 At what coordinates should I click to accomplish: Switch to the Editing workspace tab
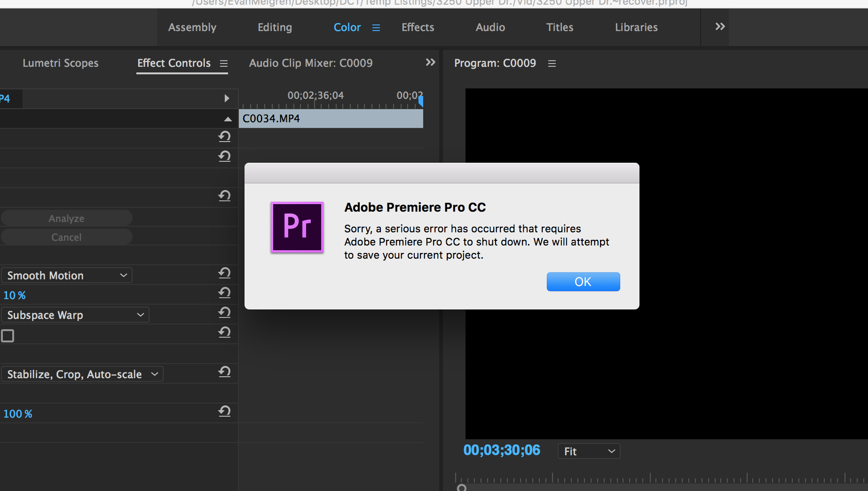275,28
